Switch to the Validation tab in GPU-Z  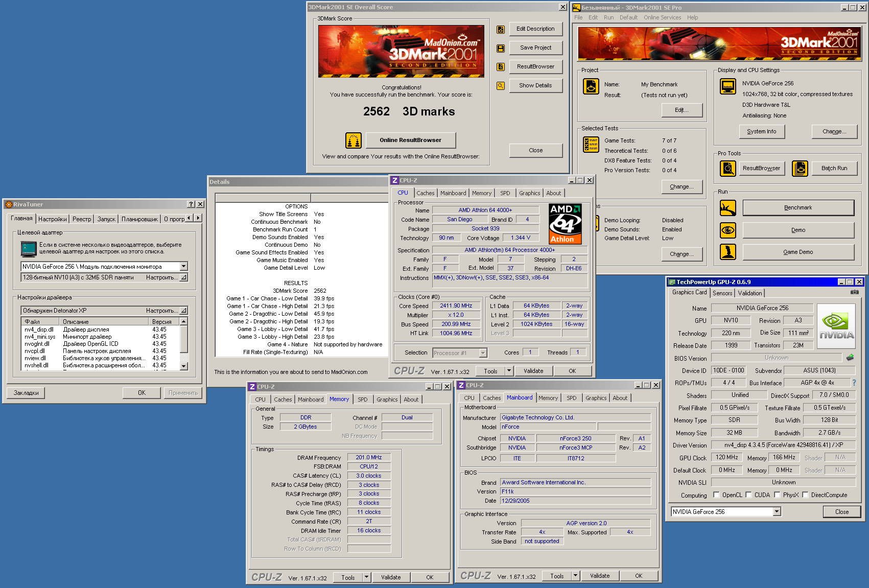click(x=750, y=293)
